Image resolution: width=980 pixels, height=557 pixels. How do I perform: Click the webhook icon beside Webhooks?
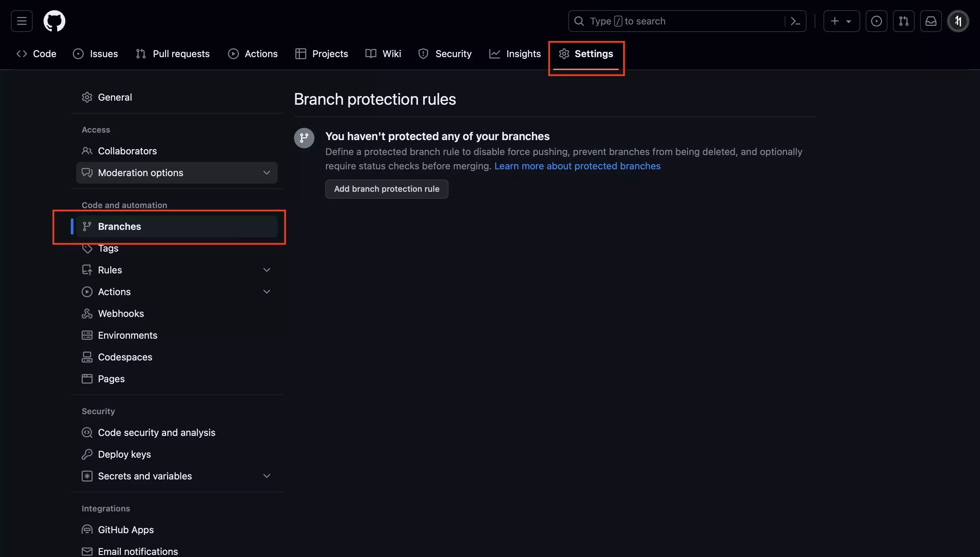87,314
